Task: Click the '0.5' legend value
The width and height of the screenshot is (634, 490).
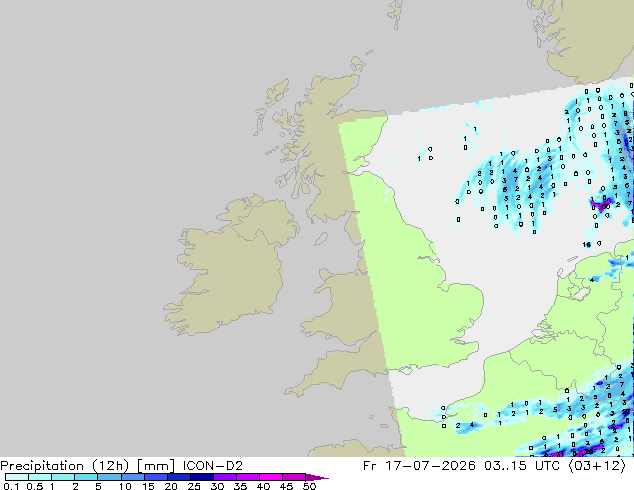Action: pos(34,486)
